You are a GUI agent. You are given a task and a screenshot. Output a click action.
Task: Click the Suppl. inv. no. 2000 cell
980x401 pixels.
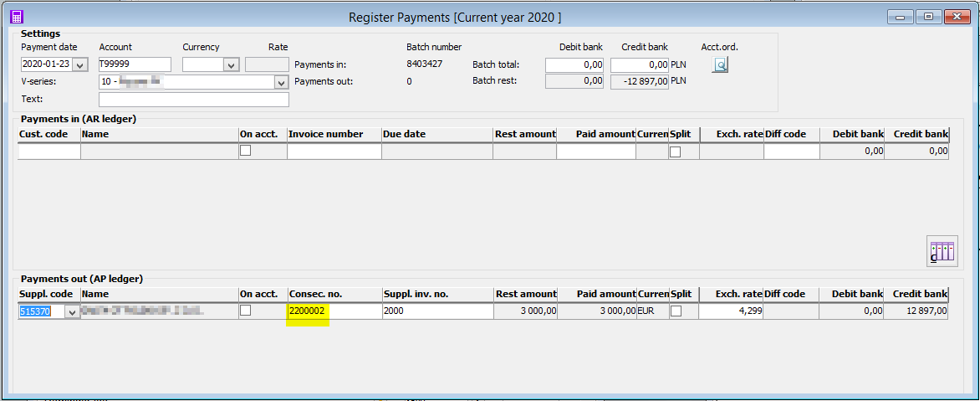436,311
